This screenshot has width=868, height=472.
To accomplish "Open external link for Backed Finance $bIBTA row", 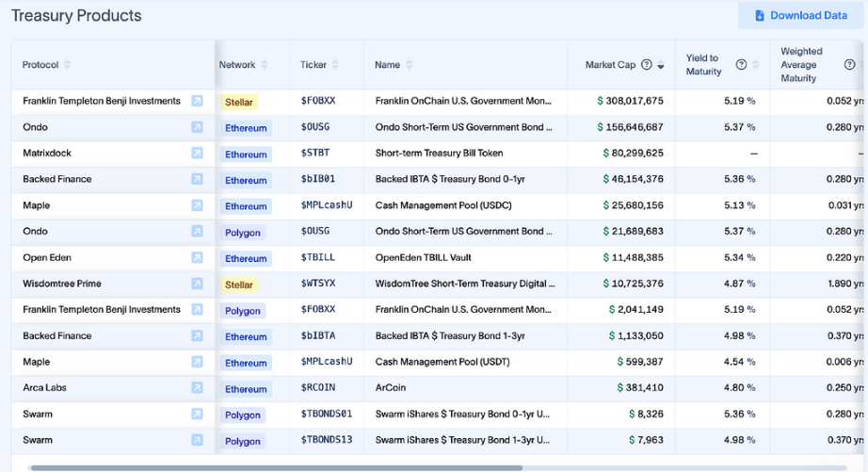I will (x=197, y=335).
